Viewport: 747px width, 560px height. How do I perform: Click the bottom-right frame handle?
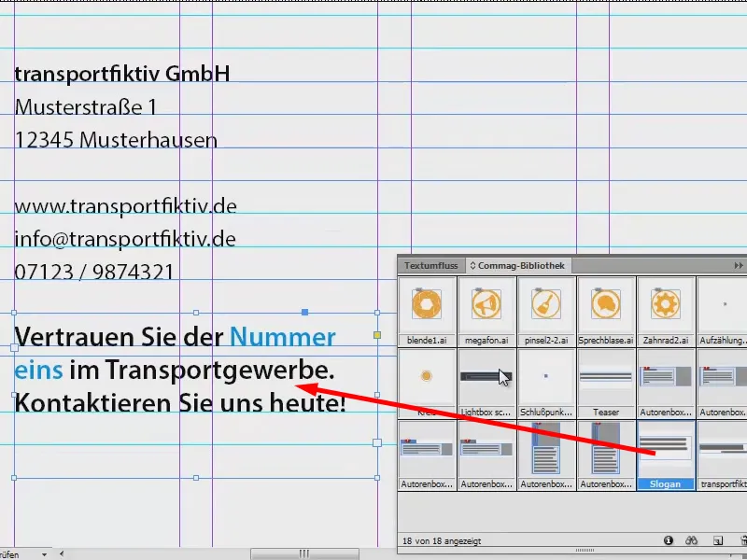[377, 478]
